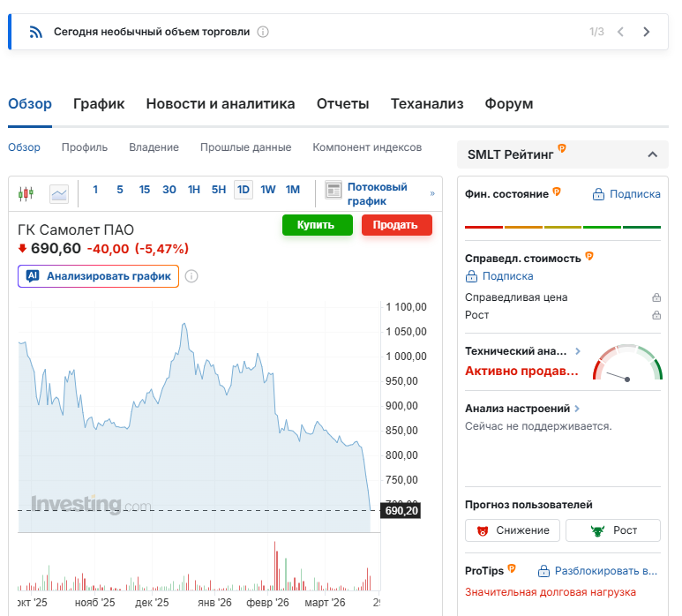Click lock icon on Рост fair value row

(x=656, y=315)
